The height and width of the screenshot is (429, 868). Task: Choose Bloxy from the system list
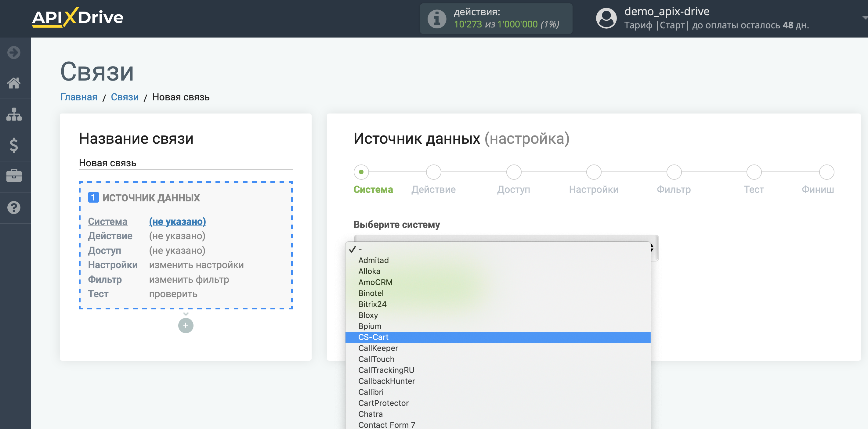(498, 315)
